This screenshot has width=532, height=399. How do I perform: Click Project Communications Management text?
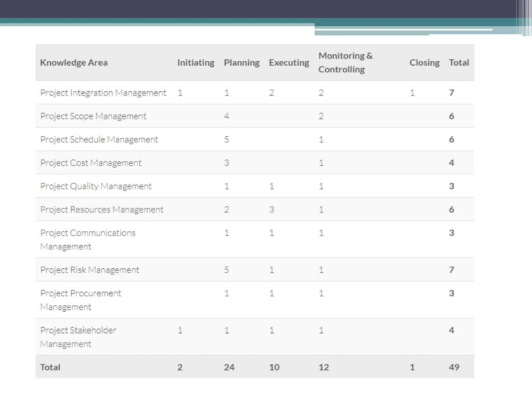[x=88, y=240]
